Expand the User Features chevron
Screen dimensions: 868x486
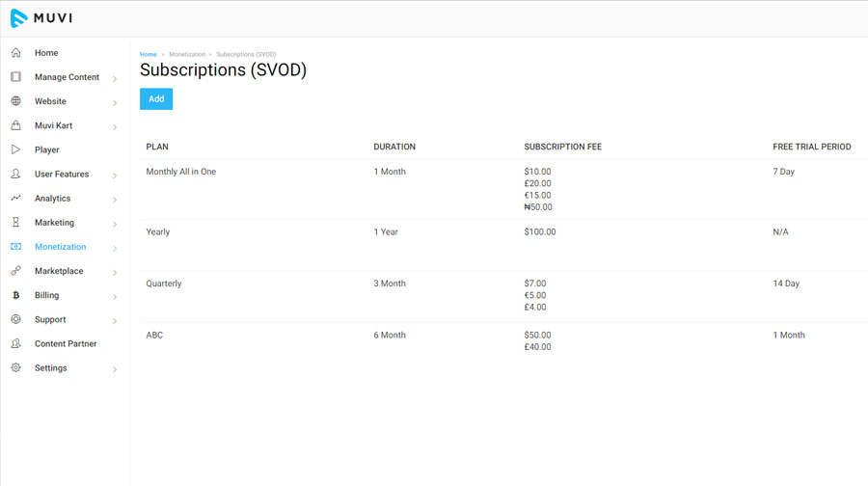[x=115, y=175]
